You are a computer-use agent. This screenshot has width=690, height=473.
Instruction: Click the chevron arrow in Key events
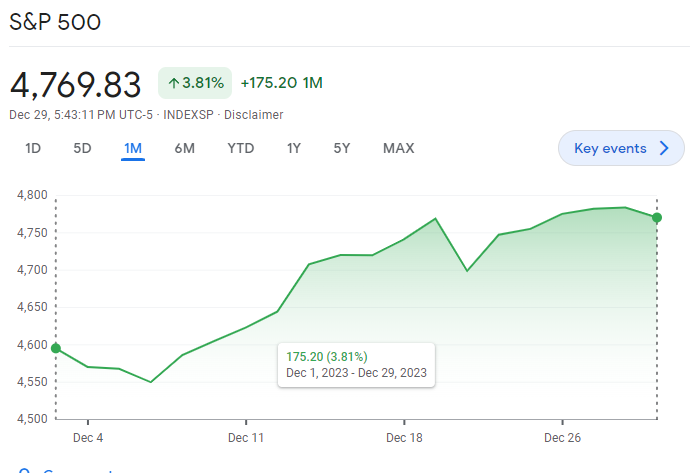664,148
